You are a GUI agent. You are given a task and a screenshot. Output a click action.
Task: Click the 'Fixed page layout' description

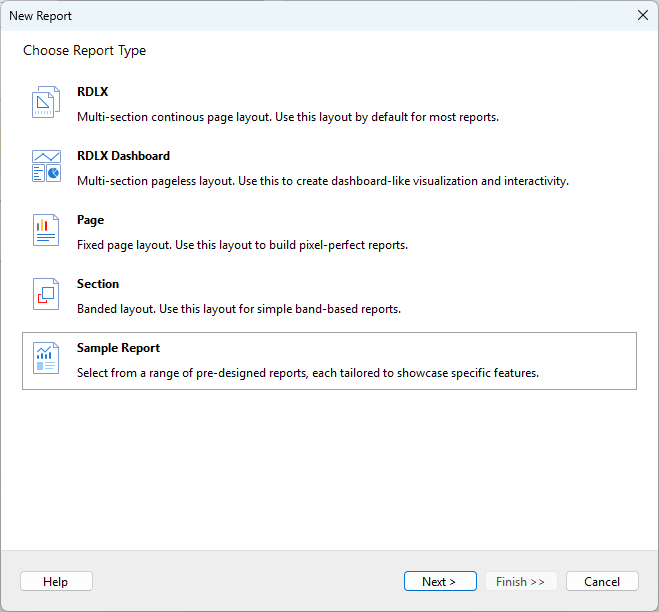(243, 245)
